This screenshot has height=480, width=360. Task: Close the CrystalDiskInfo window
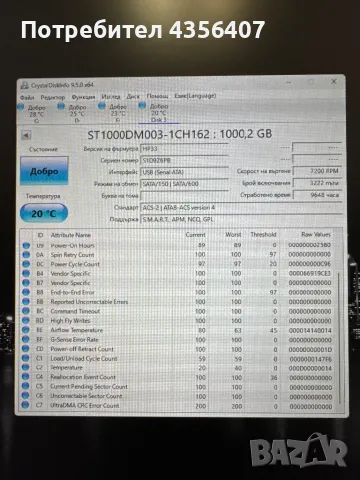point(334,81)
